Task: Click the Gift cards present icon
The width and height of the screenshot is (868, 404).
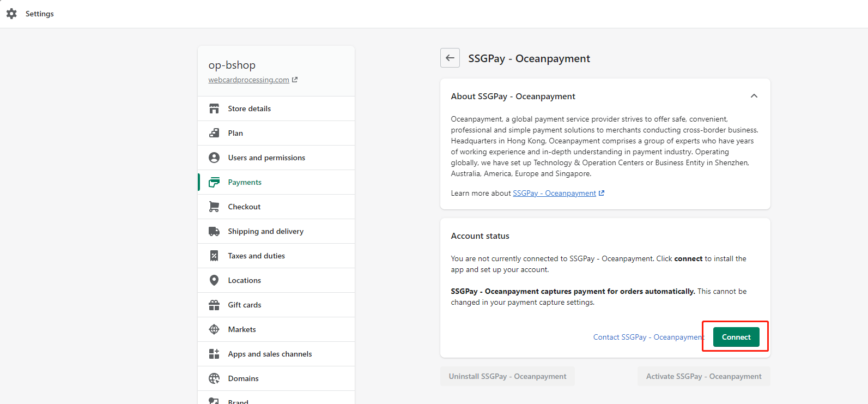Action: click(214, 305)
